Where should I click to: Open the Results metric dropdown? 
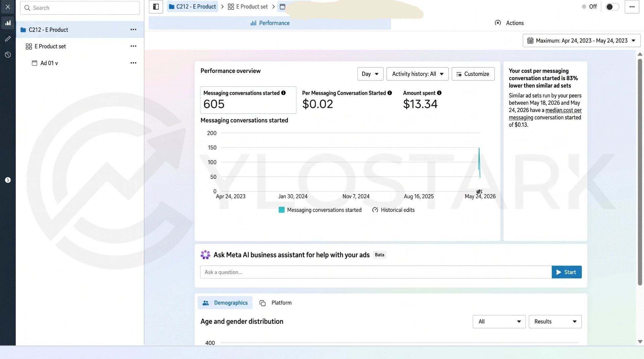(555, 321)
